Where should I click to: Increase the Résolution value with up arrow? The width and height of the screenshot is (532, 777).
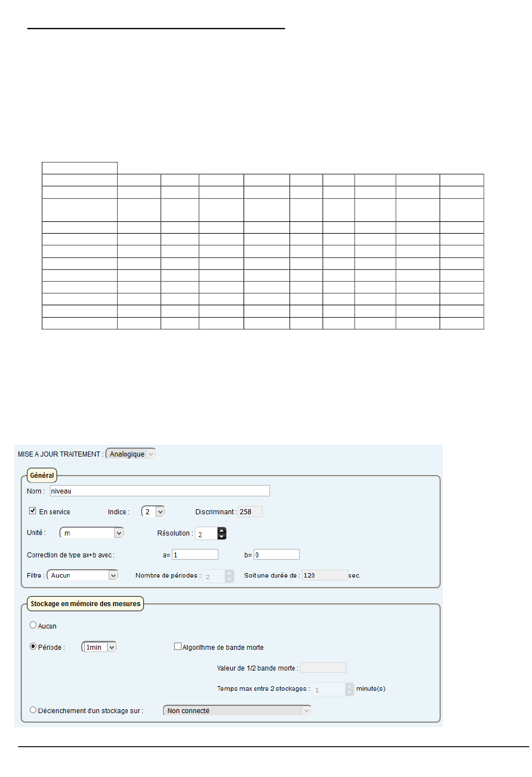(x=222, y=530)
